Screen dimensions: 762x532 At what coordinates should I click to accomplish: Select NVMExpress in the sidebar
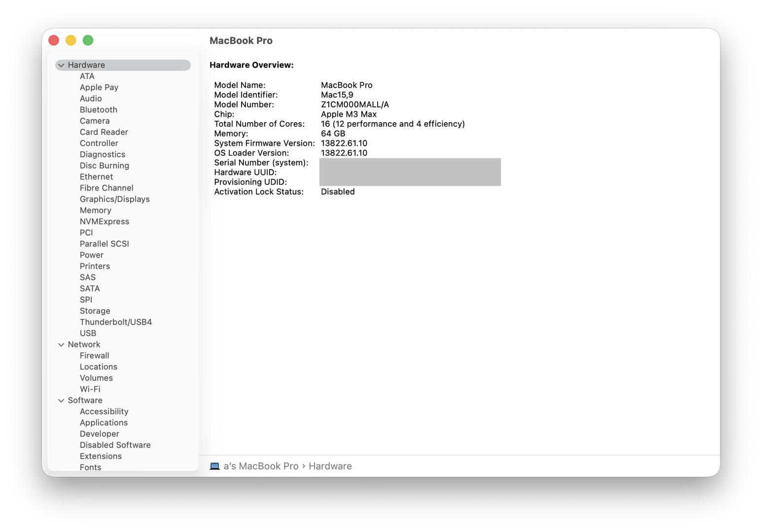tap(104, 222)
